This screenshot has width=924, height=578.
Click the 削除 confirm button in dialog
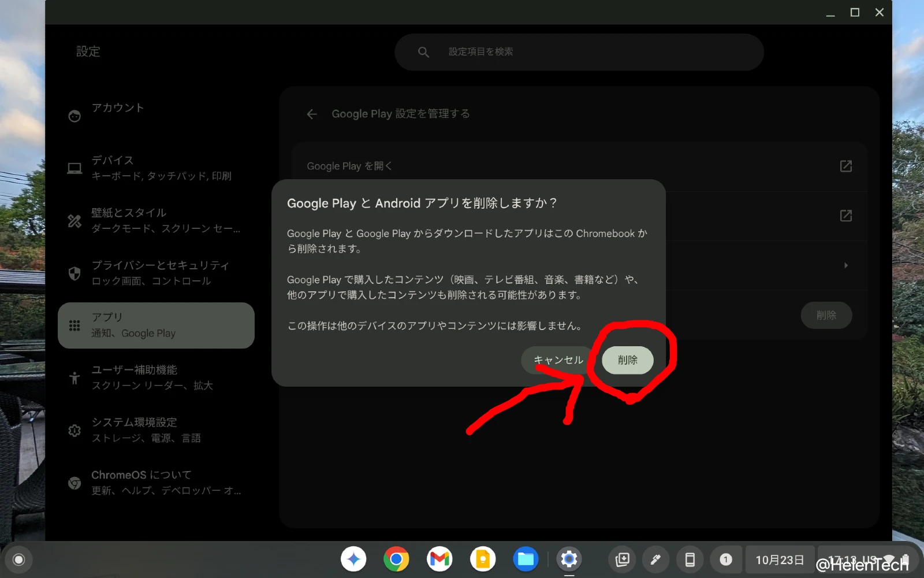click(x=627, y=360)
